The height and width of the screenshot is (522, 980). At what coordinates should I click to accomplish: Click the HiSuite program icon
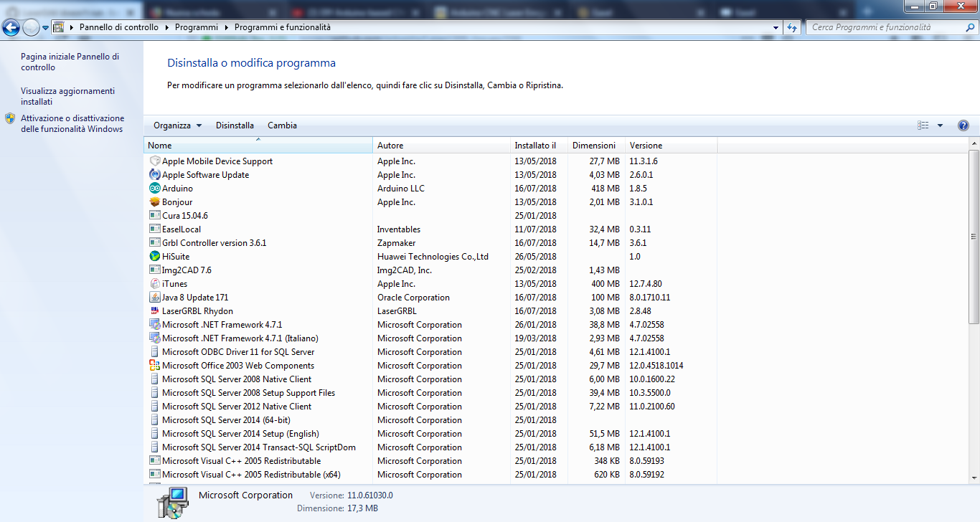click(154, 257)
